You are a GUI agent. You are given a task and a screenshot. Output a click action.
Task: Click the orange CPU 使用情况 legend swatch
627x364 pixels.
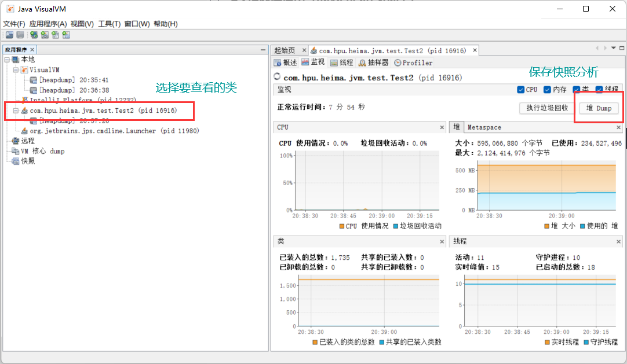[x=342, y=226]
